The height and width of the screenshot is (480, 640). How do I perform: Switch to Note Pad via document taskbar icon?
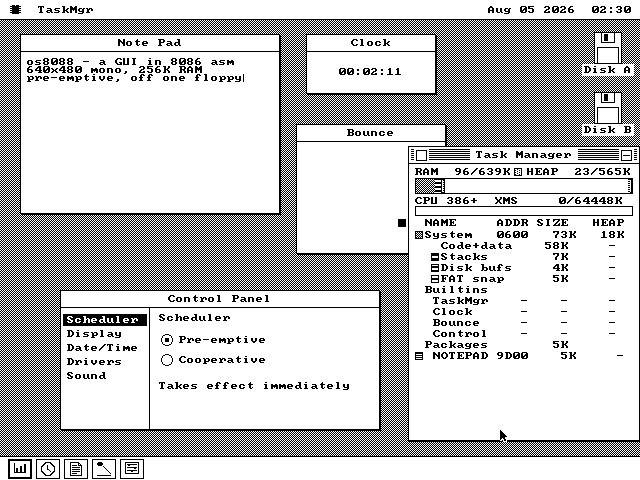tap(76, 468)
